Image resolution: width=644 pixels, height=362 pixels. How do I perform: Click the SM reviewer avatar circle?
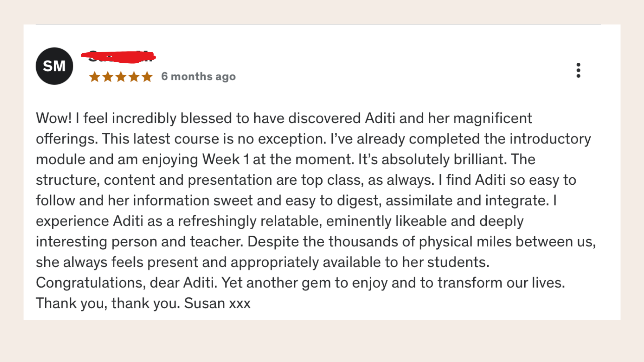tap(54, 66)
